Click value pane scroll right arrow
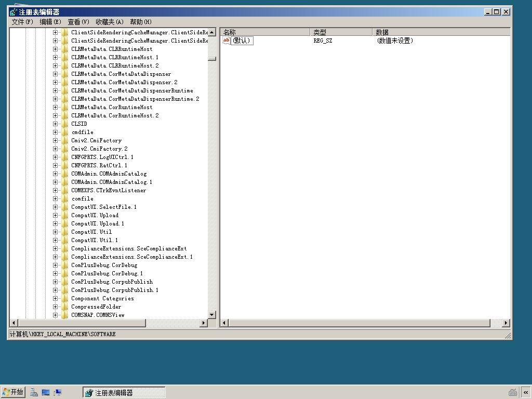 click(506, 323)
